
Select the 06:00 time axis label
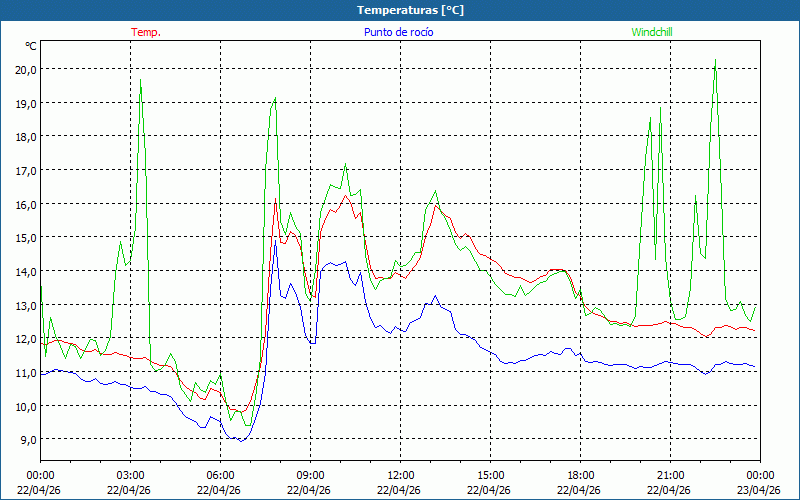tap(221, 475)
